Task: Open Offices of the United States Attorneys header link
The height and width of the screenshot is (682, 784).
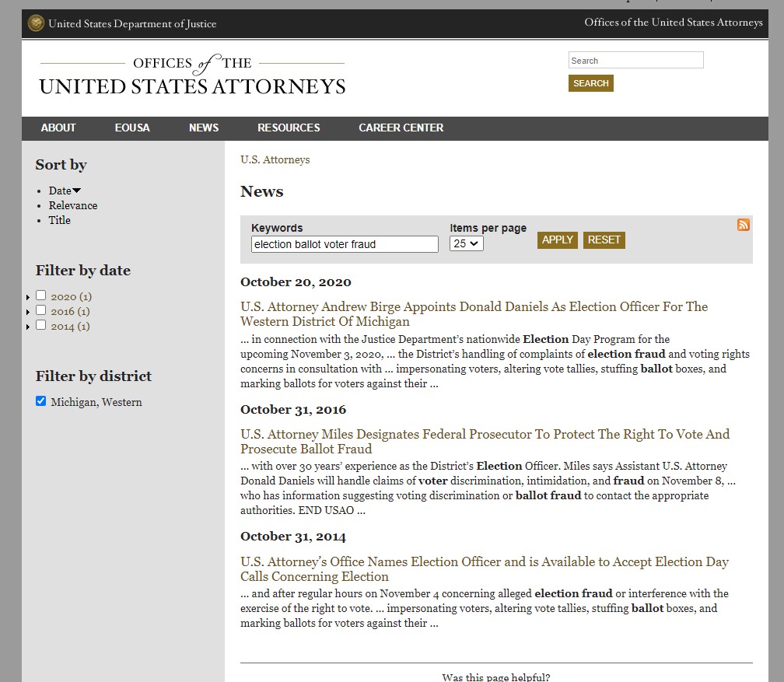Action: pos(674,23)
